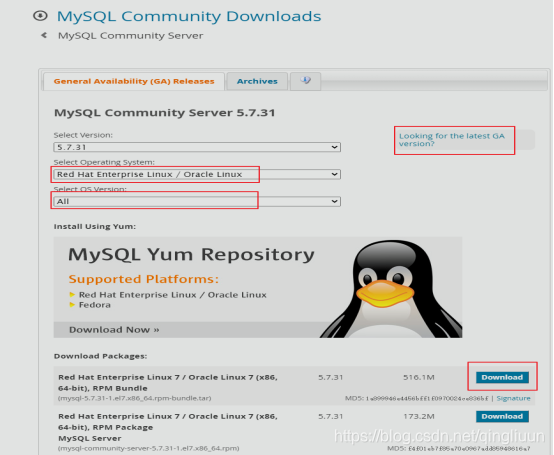The height and width of the screenshot is (455, 554).
Task: Click the Supported Platforms heading
Action: [x=144, y=279]
